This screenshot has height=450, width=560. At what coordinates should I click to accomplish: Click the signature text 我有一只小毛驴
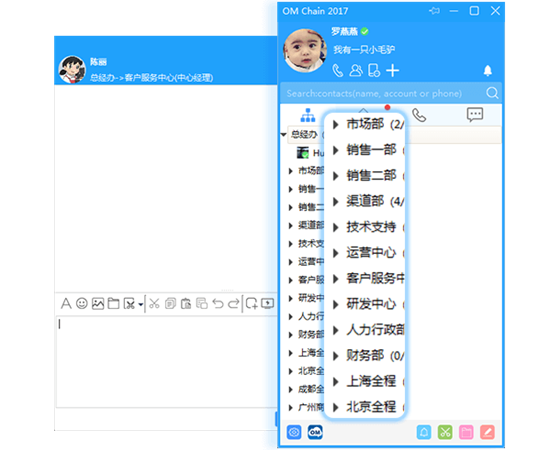pos(364,49)
